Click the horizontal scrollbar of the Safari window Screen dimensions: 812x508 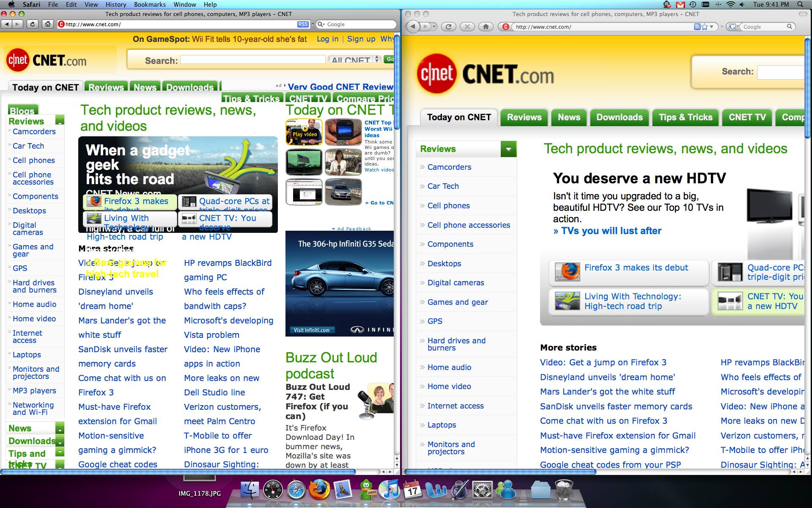178,471
